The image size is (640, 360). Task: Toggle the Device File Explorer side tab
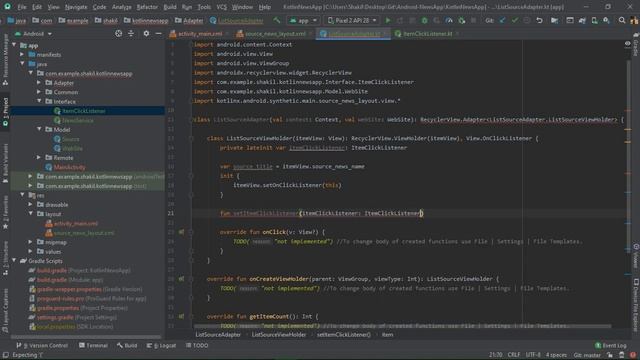tap(636, 304)
